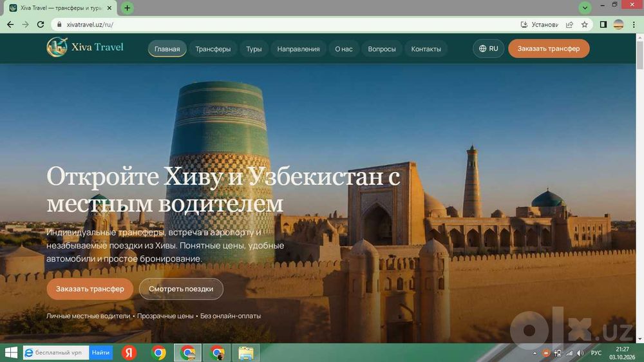644x362 pixels.
Task: Share this page via share icon
Action: coord(570,24)
